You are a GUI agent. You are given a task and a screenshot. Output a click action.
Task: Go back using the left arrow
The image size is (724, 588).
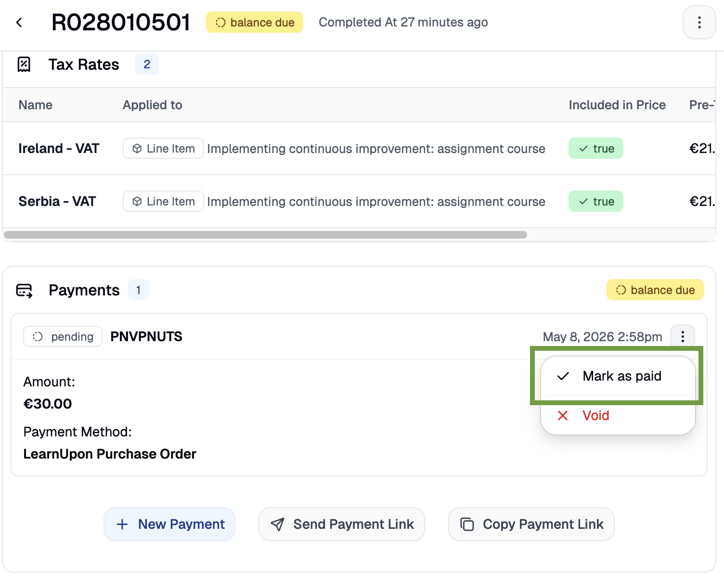[19, 22]
